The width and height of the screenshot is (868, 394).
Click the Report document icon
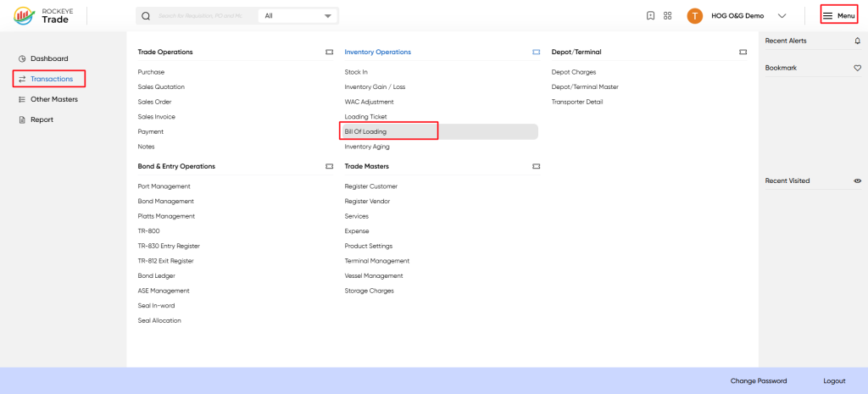click(22, 120)
